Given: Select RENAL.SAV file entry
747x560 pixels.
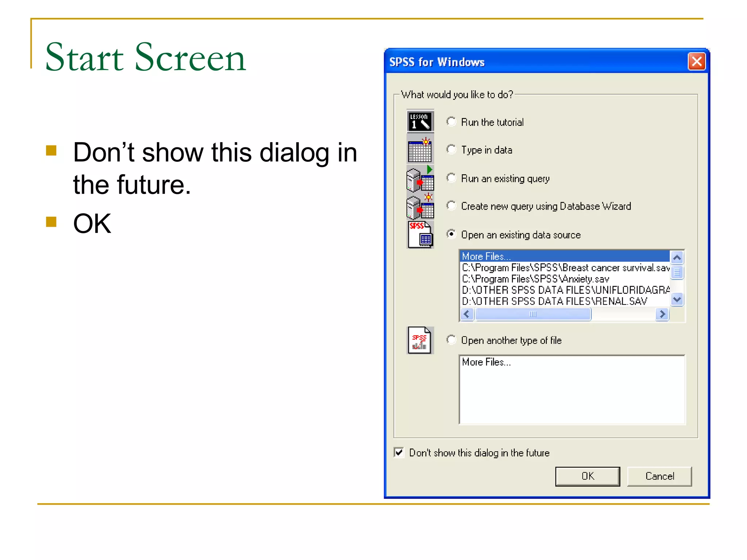Looking at the screenshot, I should click(565, 301).
